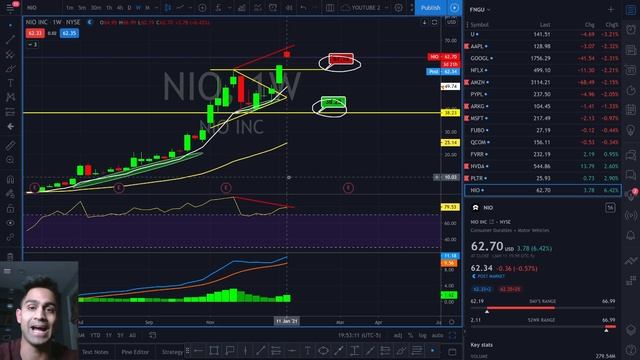640x360 pixels.
Task: Open the chart patterns tool
Action: click(10, 97)
